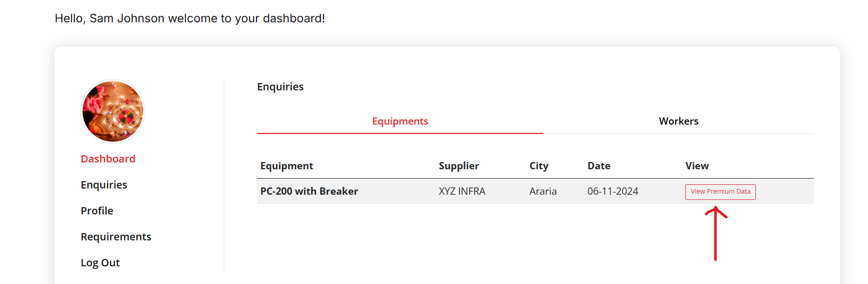Click the Enquiries heading above the tabs

point(280,87)
